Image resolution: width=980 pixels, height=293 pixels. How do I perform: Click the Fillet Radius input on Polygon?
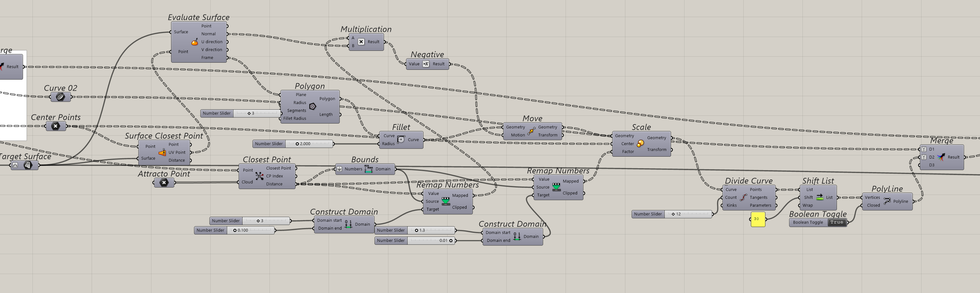click(x=295, y=118)
